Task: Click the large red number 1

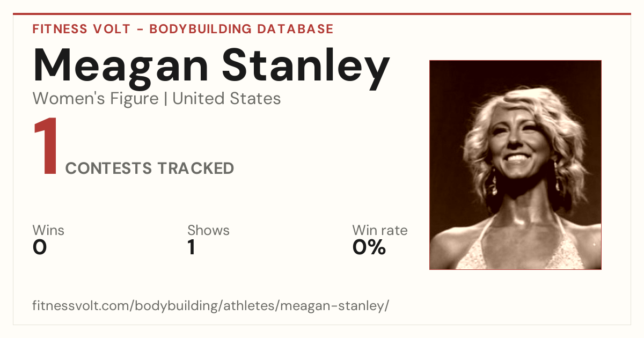Action: [47, 146]
